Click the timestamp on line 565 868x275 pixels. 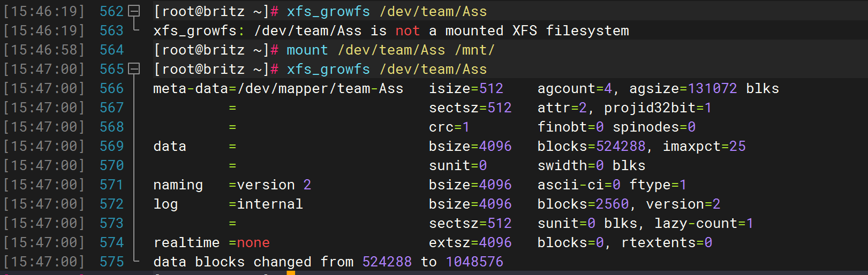point(44,69)
